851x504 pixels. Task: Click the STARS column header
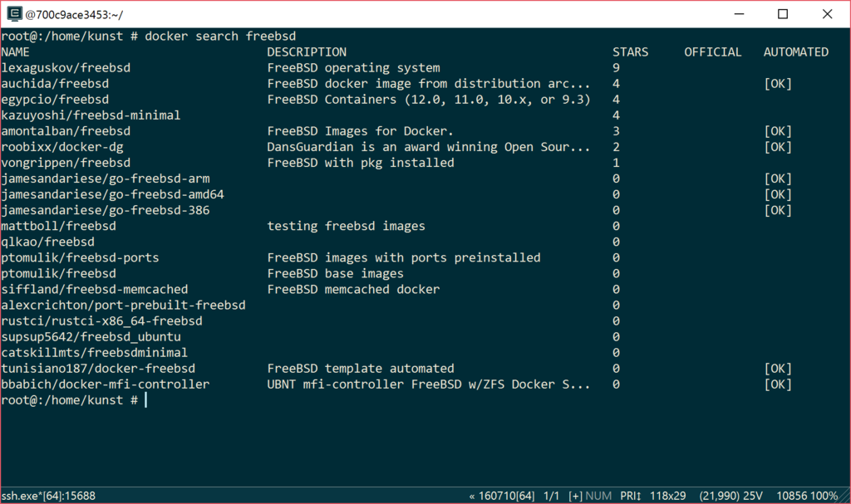[x=629, y=51]
